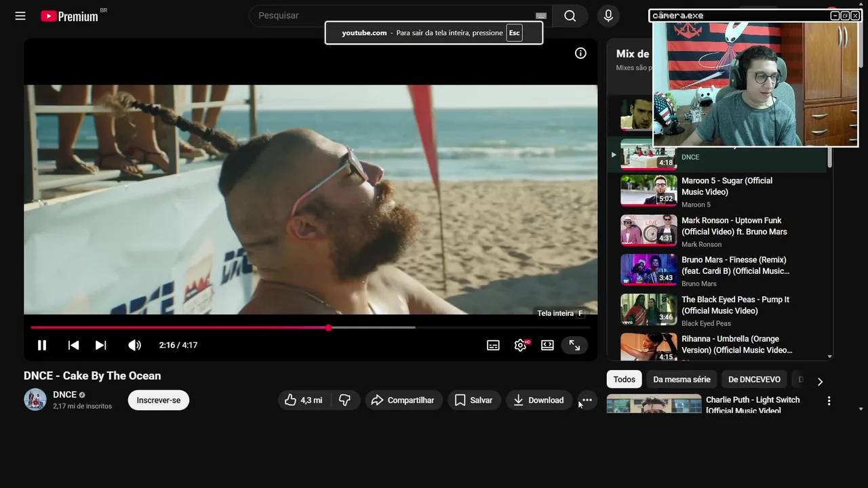Viewport: 868px width, 488px height.
Task: Select the Da mesma série chip
Action: (x=682, y=380)
